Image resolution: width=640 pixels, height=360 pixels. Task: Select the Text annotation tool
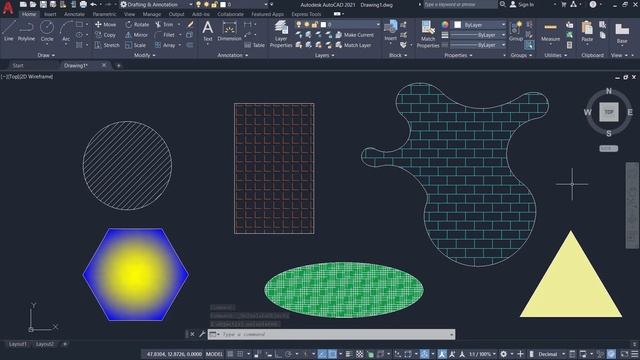(208, 31)
